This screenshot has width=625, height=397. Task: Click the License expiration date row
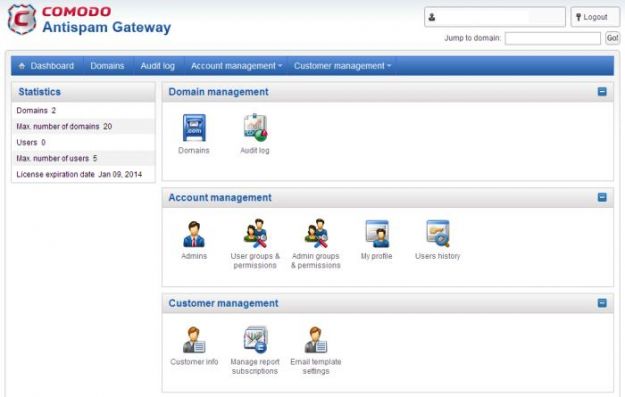click(83, 174)
